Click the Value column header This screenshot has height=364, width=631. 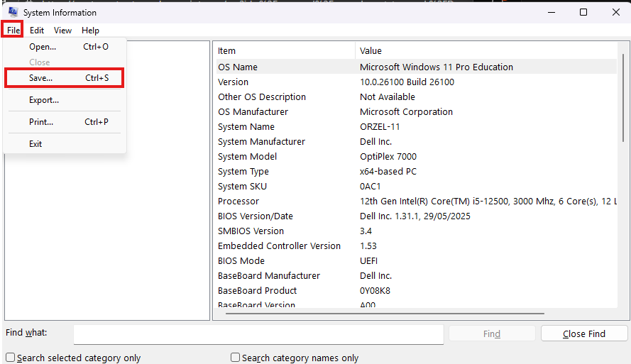pyautogui.click(x=483, y=51)
